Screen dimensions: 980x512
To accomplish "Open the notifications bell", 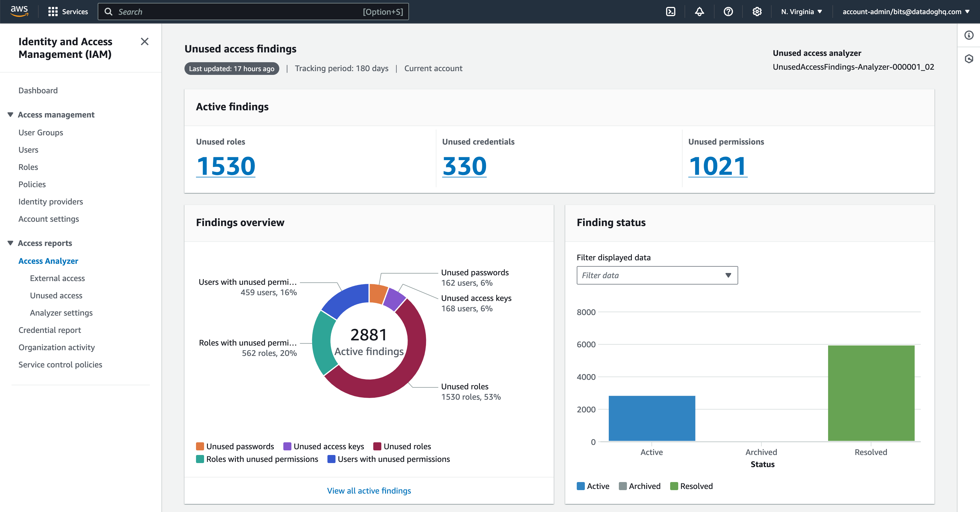I will [700, 12].
